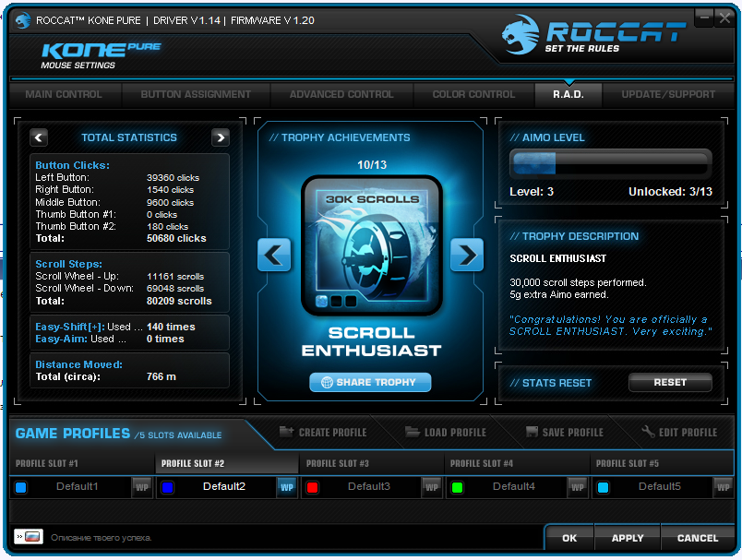Click the globe icon on Share Trophy
This screenshot has height=560, width=742.
coord(327,382)
